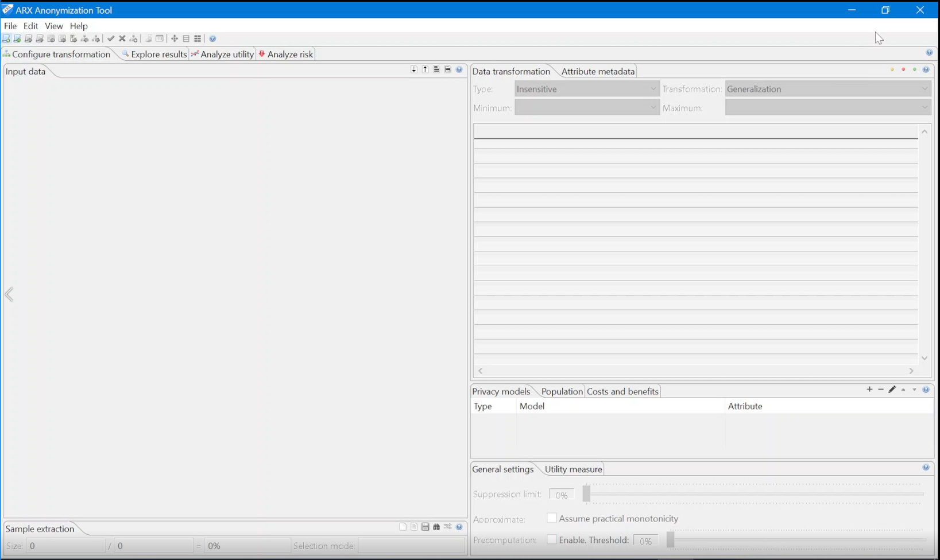
Task: Open the Maximum dropdown
Action: pos(827,107)
